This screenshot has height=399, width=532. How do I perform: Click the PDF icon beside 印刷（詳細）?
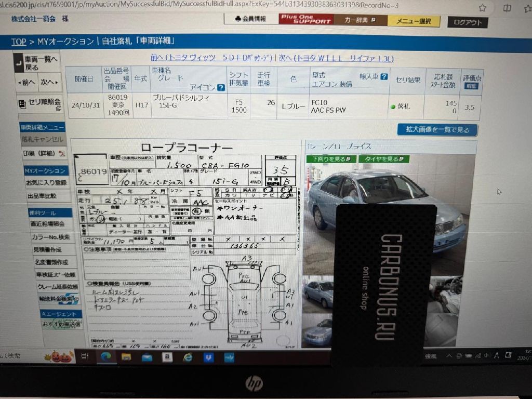(62, 154)
